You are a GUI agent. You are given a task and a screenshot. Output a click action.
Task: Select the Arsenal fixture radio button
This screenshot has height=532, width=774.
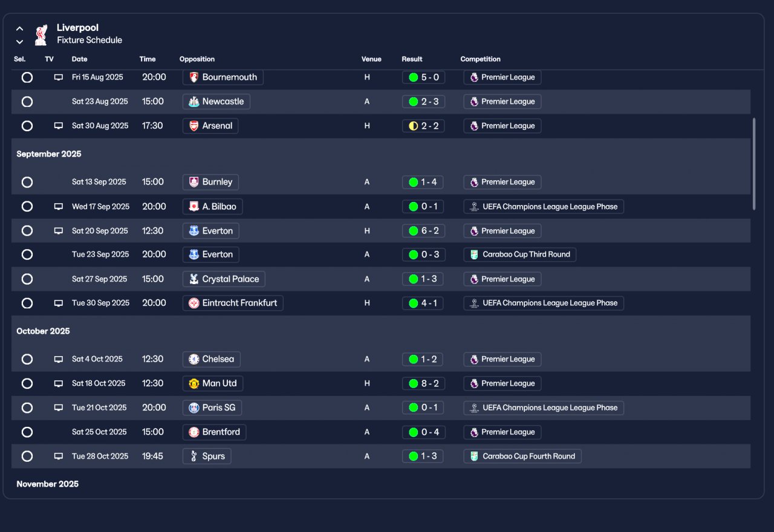(x=27, y=126)
